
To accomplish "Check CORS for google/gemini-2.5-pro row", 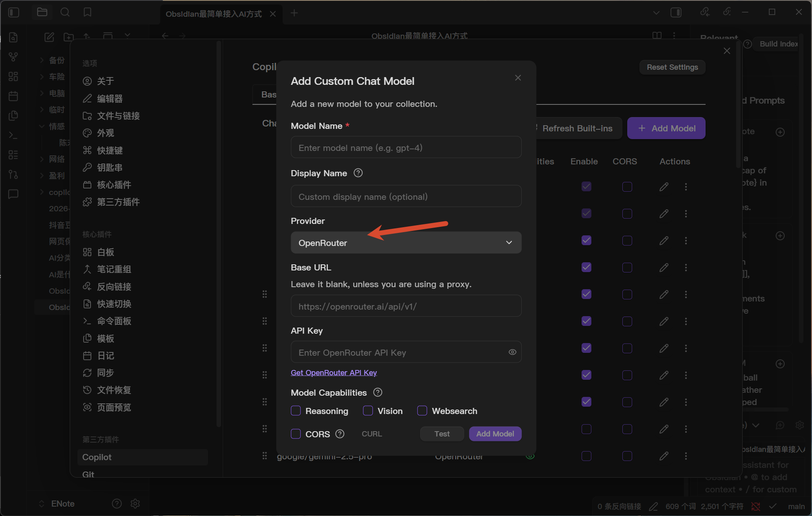I will [627, 456].
